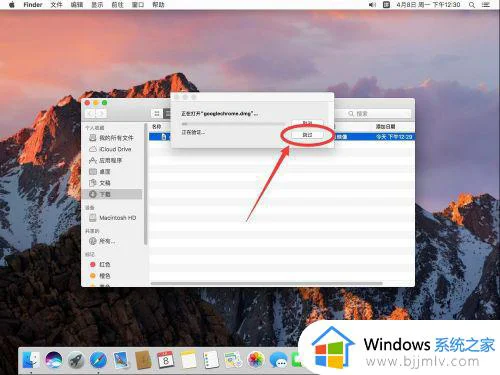
Task: Click the volume icon in menu bar
Action: 372,5
